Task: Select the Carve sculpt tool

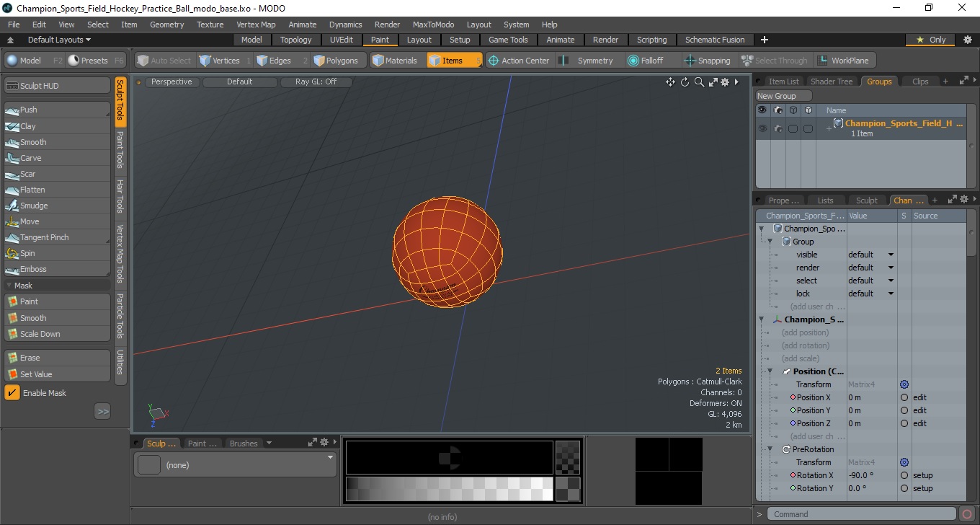Action: pos(58,158)
